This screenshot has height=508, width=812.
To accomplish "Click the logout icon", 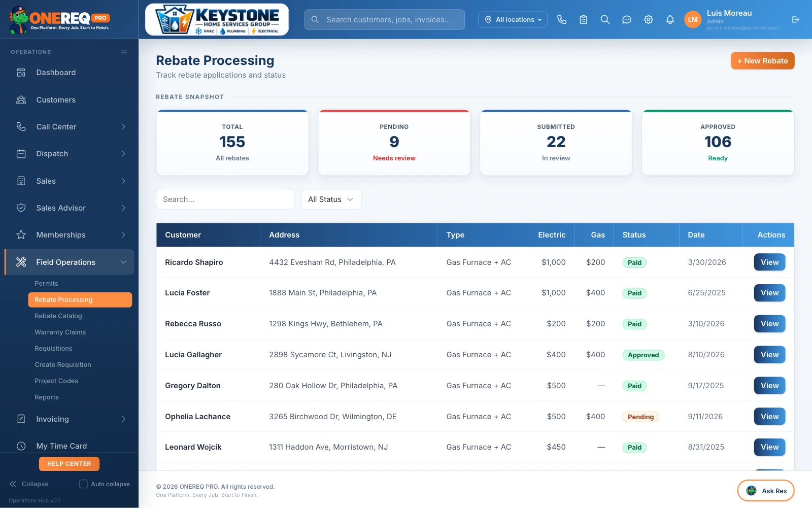I will pos(795,20).
